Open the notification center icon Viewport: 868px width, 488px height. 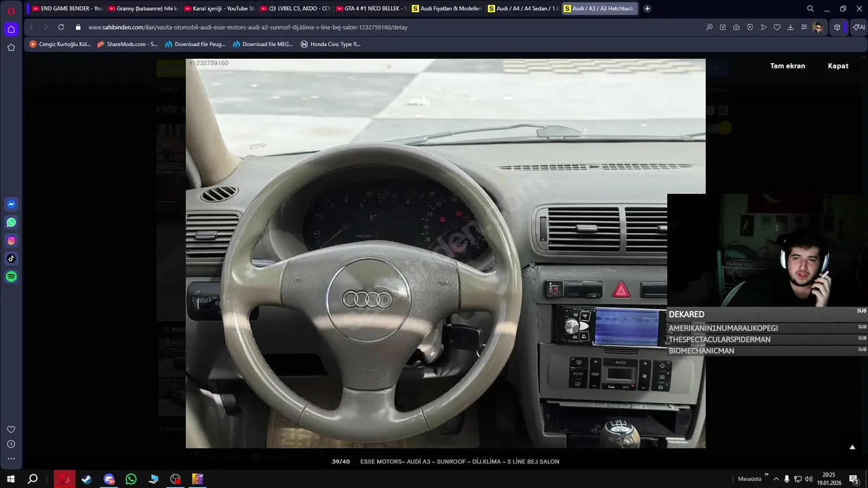(x=854, y=479)
